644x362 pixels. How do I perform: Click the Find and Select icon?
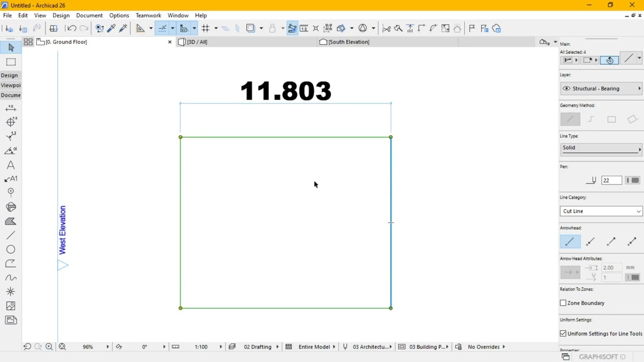coord(99,28)
